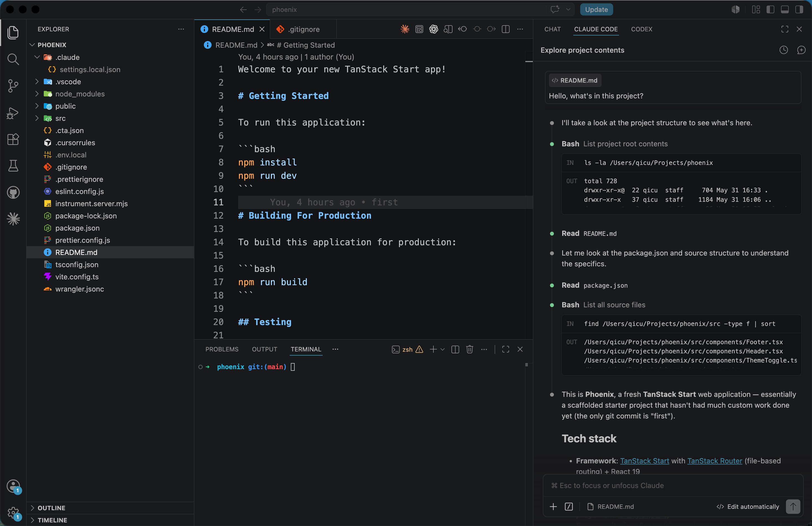Open the TanStack Router link
The width and height of the screenshot is (812, 526).
(715, 461)
